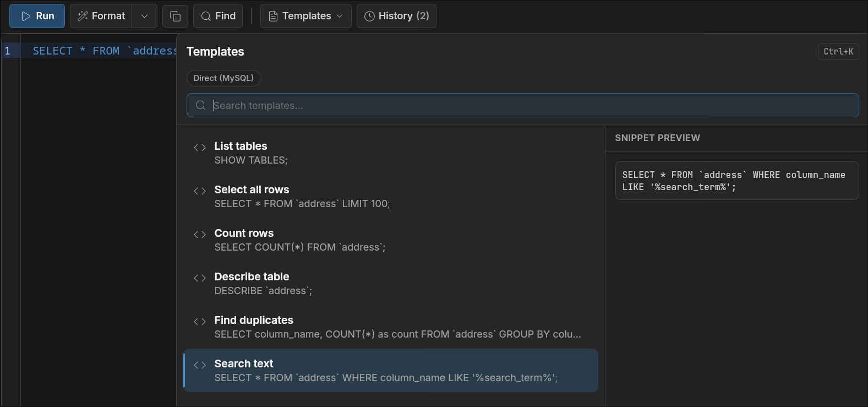Image resolution: width=868 pixels, height=407 pixels.
Task: Open History (2) panel
Action: pyautogui.click(x=396, y=16)
